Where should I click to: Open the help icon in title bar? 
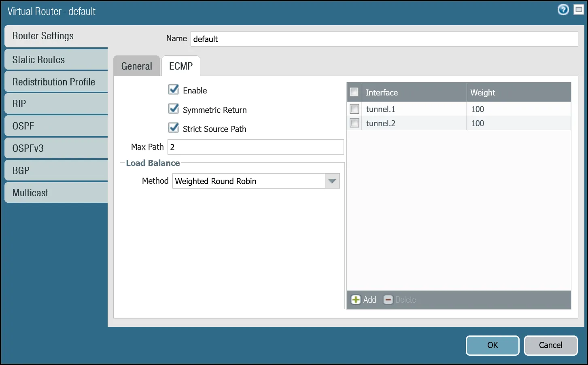pyautogui.click(x=563, y=10)
